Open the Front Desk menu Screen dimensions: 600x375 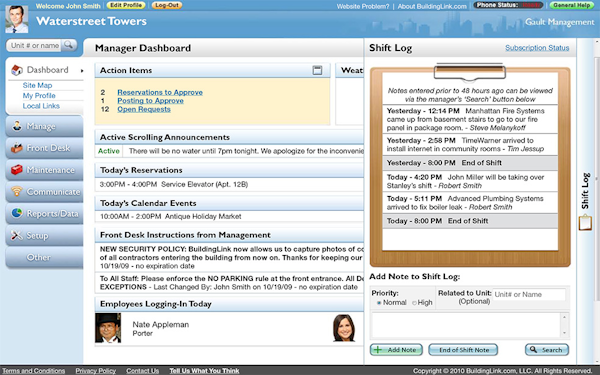point(44,148)
